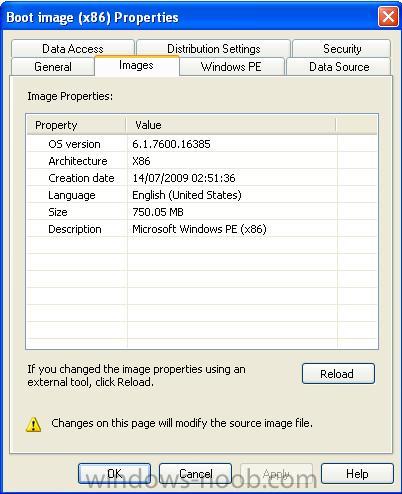Switch to the Data Access tab

[73, 49]
